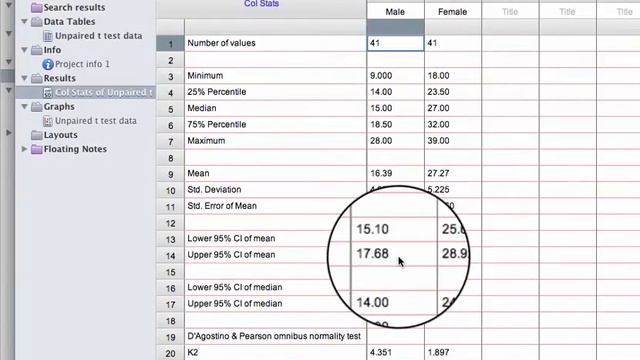Image resolution: width=640 pixels, height=360 pixels.
Task: Open the Search results folder icon
Action: click(37, 7)
